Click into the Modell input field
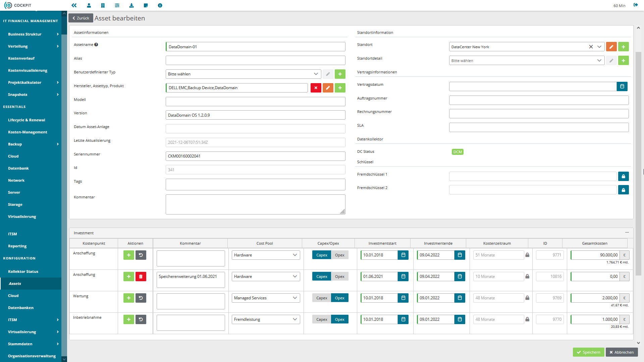 point(255,102)
